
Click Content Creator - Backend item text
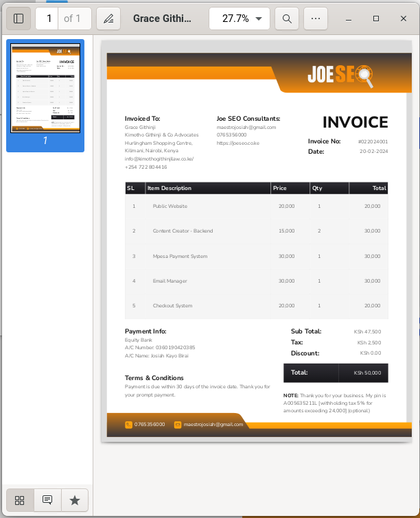point(183,231)
